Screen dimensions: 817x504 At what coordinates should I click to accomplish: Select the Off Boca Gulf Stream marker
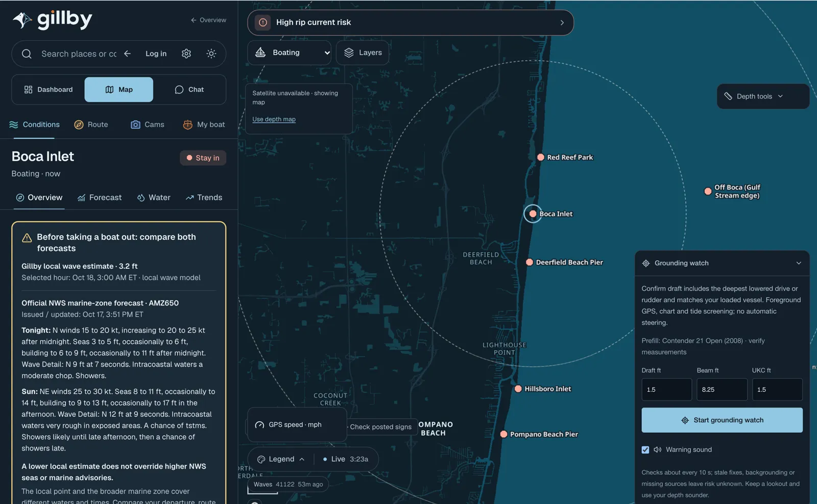click(708, 191)
